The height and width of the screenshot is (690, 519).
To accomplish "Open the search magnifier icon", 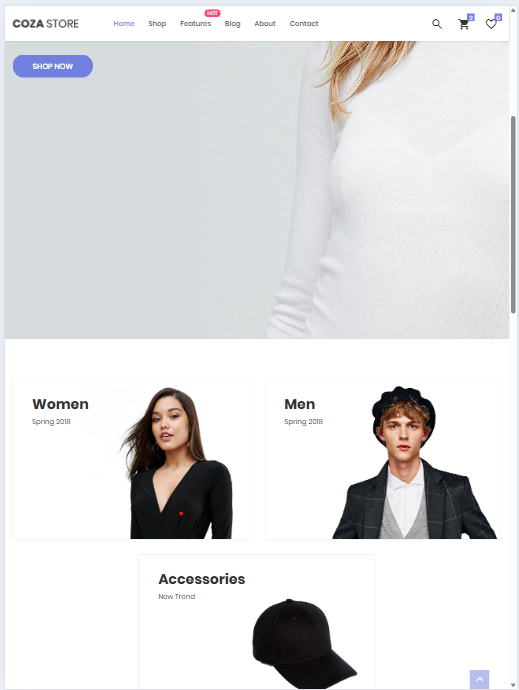I will (437, 24).
